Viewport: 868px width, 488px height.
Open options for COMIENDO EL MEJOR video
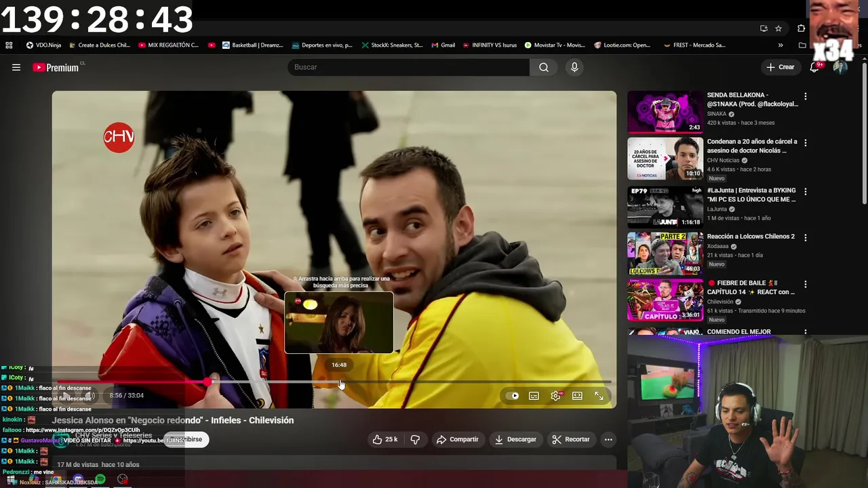pos(805,333)
